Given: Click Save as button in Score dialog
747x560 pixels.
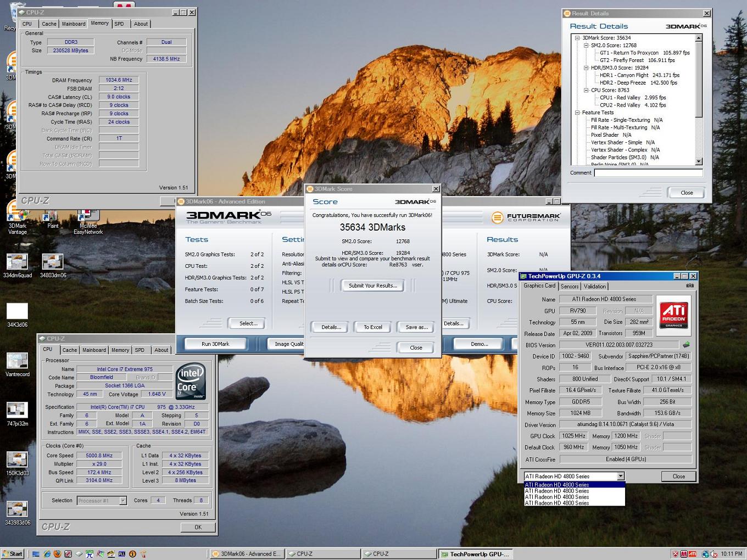Looking at the screenshot, I should [416, 327].
